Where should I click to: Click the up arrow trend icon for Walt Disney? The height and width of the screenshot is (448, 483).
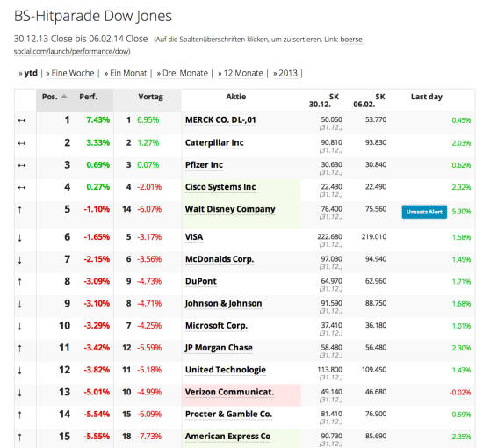20,210
